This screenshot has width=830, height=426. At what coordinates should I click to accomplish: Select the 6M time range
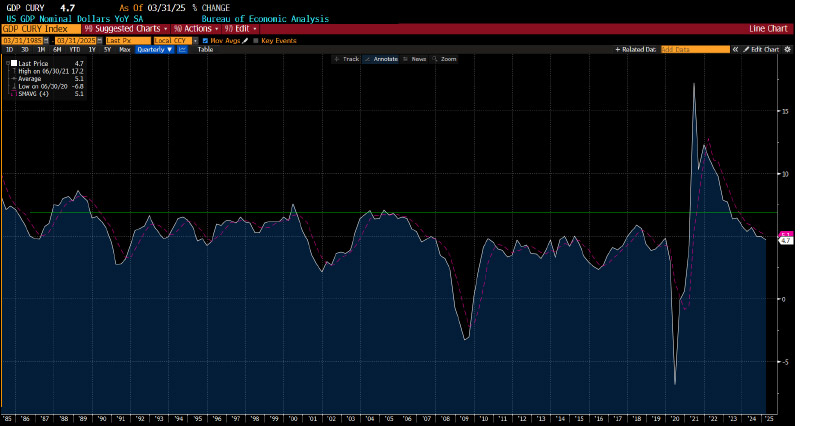click(x=57, y=49)
